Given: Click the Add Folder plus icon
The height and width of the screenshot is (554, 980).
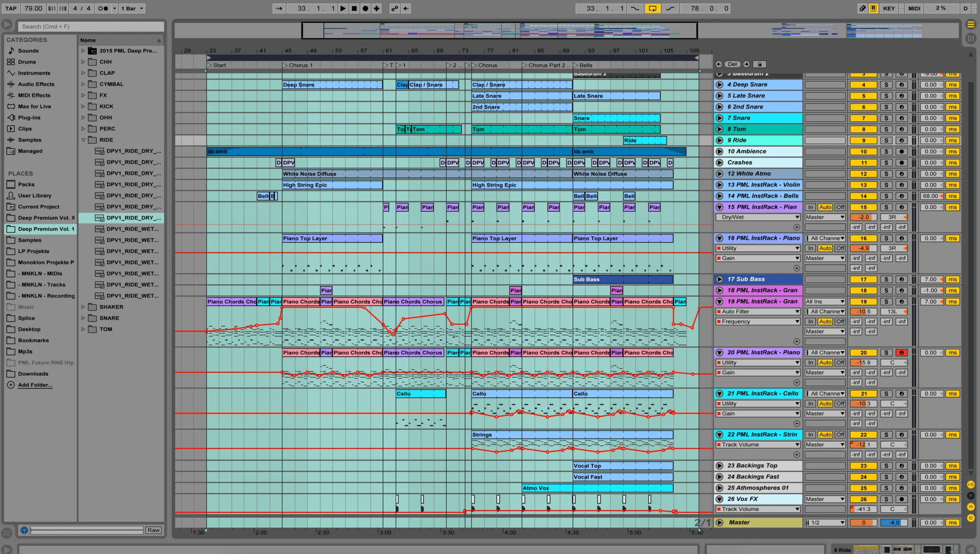Looking at the screenshot, I should [x=11, y=385].
